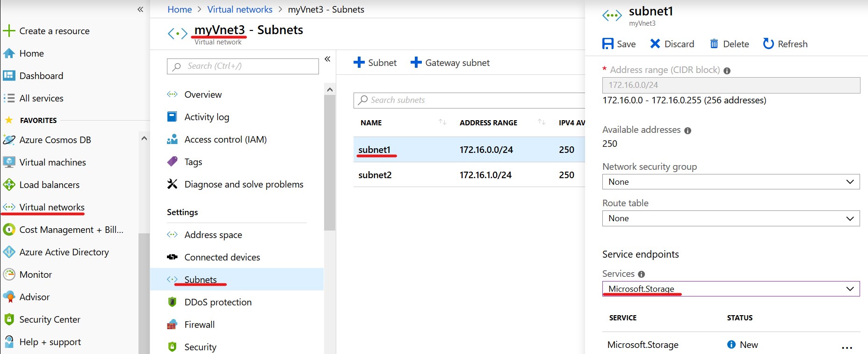Click the Save disk icon in subnet1 panel
This screenshot has height=354, width=868.
click(x=608, y=44)
